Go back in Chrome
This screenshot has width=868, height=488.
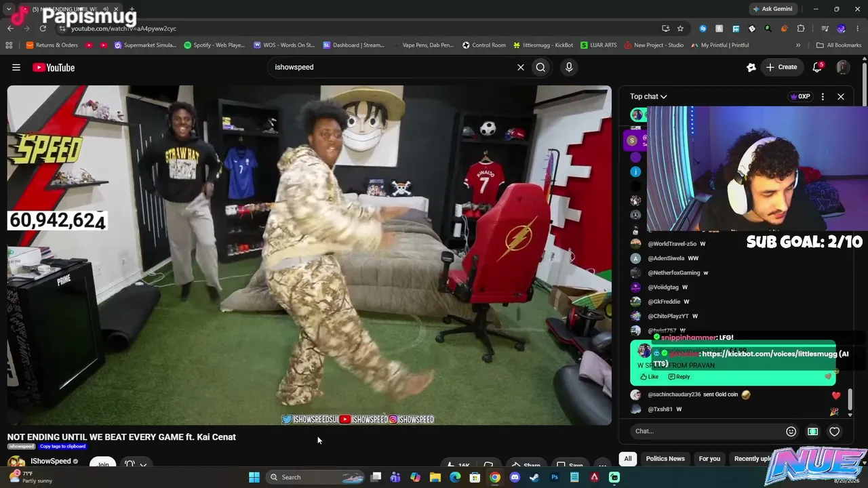(10, 28)
